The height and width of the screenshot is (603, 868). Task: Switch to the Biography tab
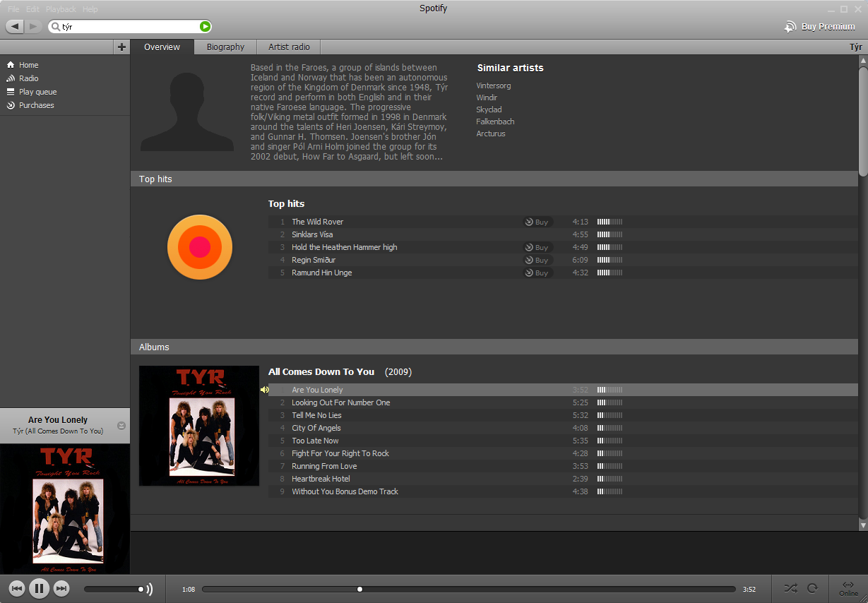tap(225, 47)
